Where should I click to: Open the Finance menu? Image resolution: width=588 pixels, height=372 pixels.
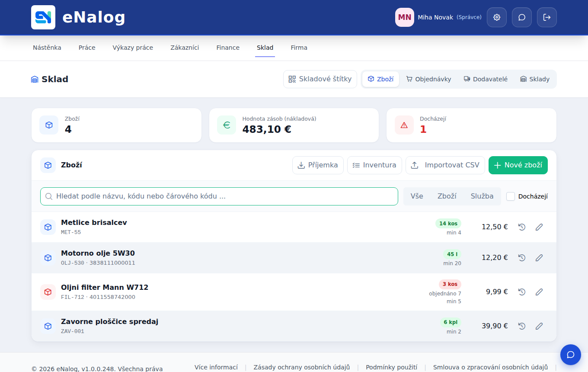(x=228, y=48)
